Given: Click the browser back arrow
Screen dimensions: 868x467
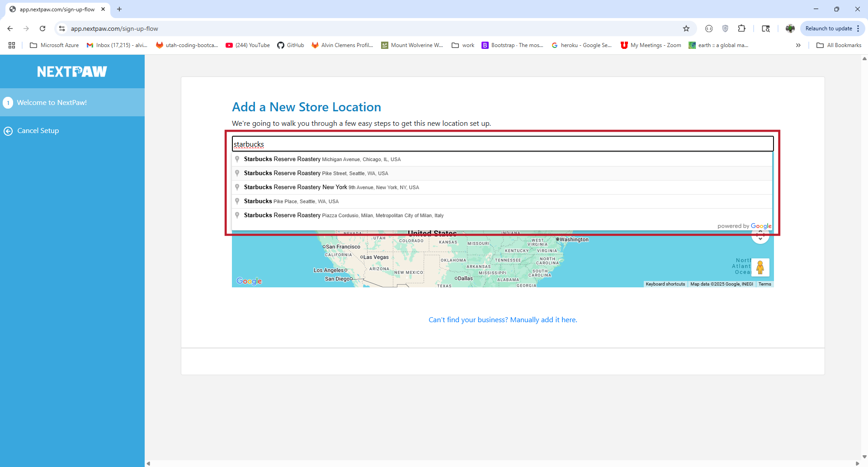Looking at the screenshot, I should pyautogui.click(x=10, y=29).
